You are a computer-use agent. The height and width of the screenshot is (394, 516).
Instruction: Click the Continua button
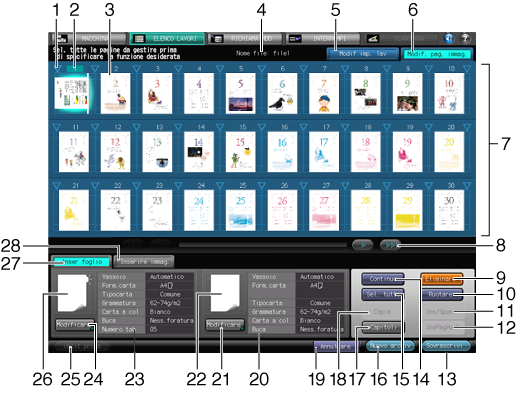(383, 279)
